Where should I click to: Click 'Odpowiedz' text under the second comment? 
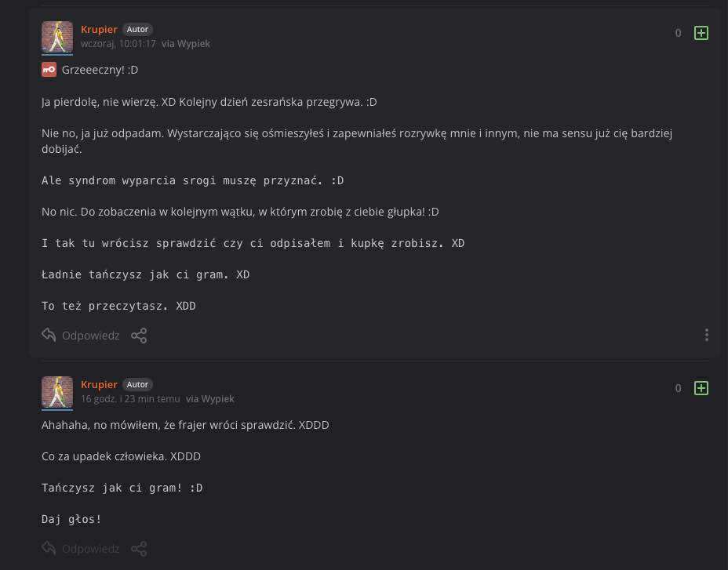[91, 549]
